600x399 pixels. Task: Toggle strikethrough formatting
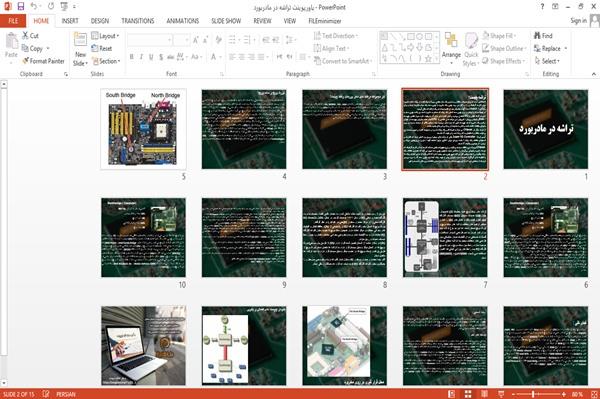point(171,57)
